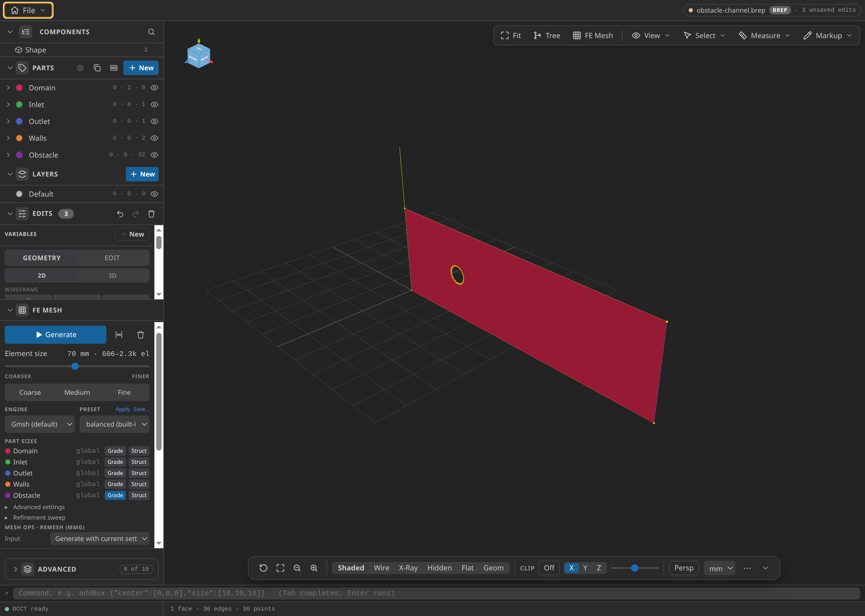Click the Shape component row
Image resolution: width=865 pixels, height=616 pixels.
click(x=82, y=50)
